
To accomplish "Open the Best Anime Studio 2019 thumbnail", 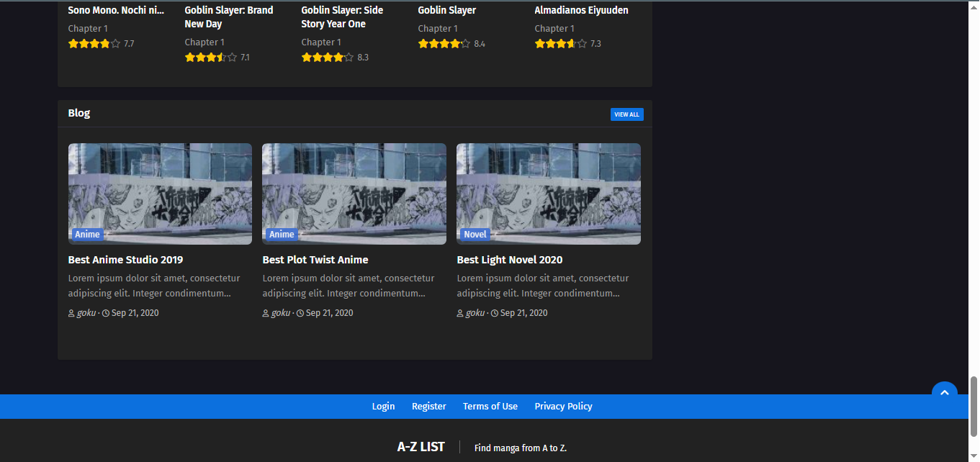I will tap(160, 194).
